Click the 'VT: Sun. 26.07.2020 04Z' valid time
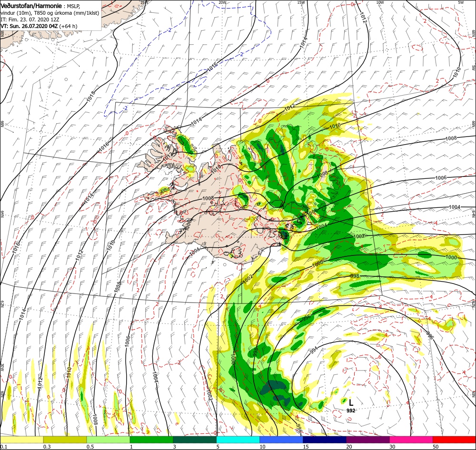Viewport: 476px width, 450px height. point(29,26)
